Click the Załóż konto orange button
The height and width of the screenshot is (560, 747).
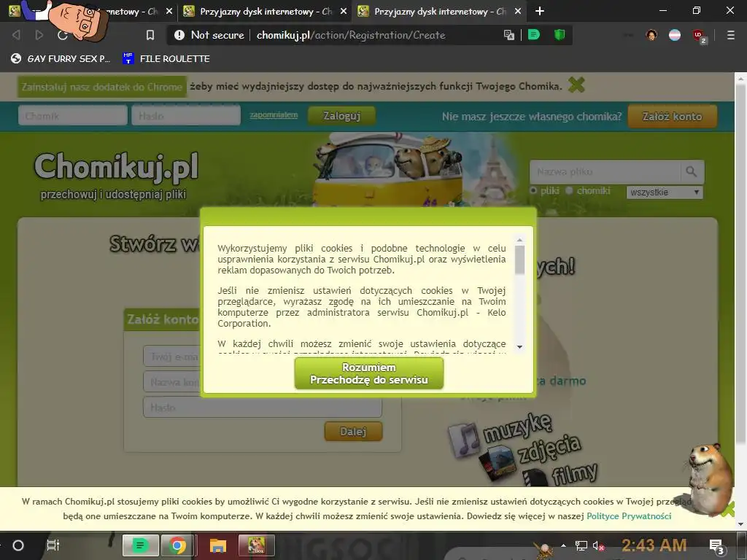(672, 116)
